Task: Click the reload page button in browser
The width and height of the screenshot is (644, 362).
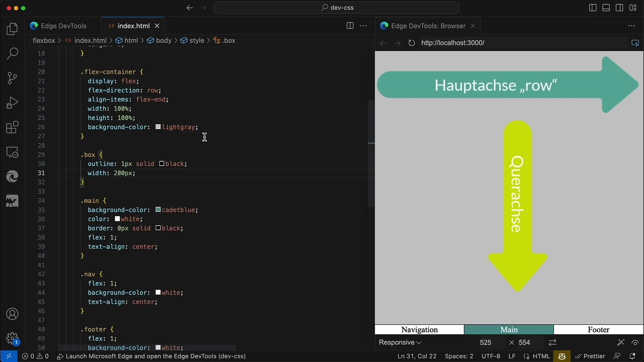Action: 411,43
